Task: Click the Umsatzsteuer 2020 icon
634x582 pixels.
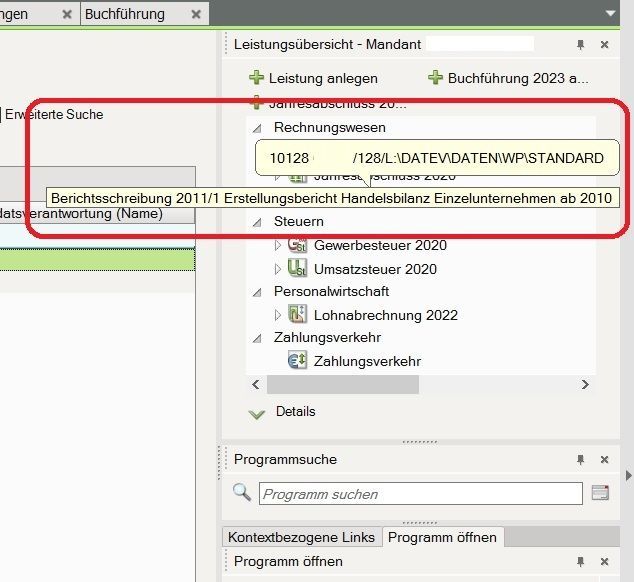Action: (297, 269)
